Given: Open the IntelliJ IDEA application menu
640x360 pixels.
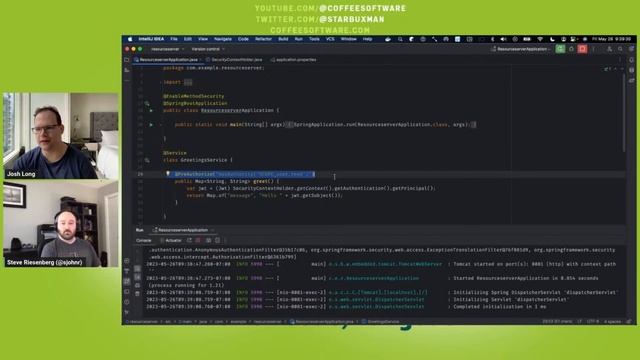Looking at the screenshot, I should (151, 39).
